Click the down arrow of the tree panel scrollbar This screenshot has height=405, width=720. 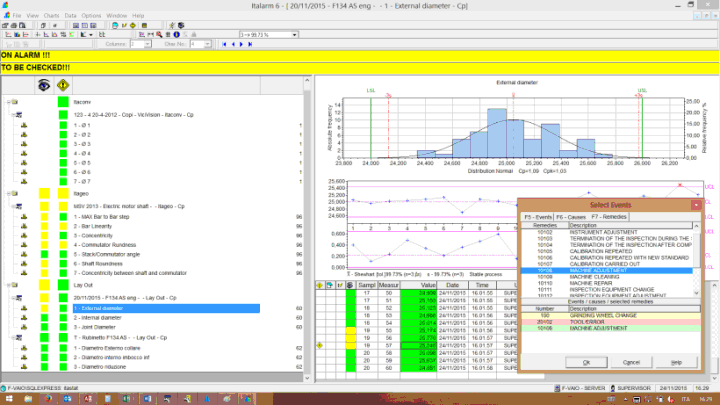click(307, 378)
